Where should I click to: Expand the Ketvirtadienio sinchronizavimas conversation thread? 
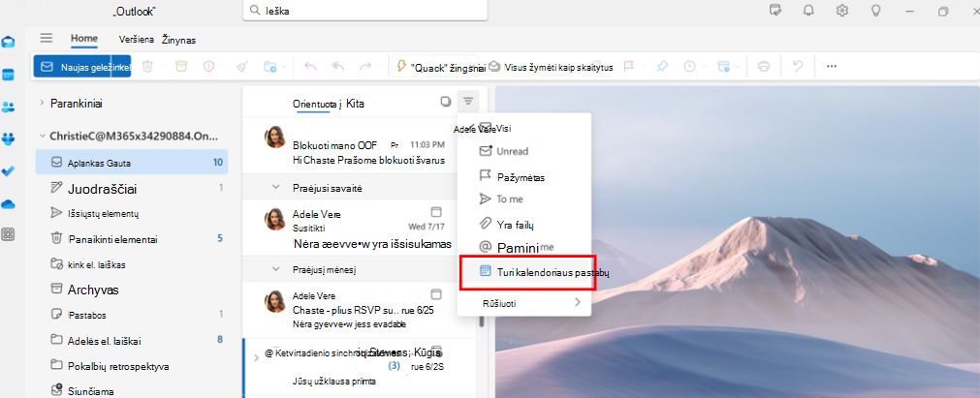256,357
